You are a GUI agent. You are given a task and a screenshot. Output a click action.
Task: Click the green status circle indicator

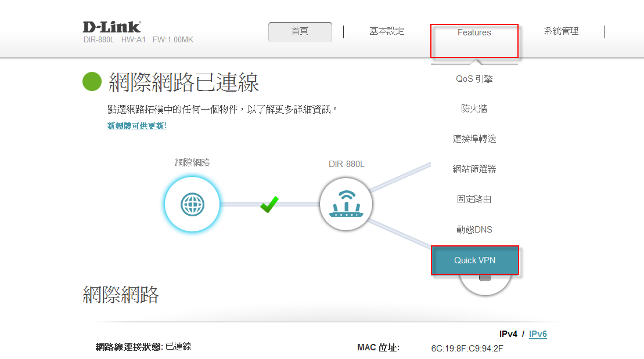coord(92,82)
